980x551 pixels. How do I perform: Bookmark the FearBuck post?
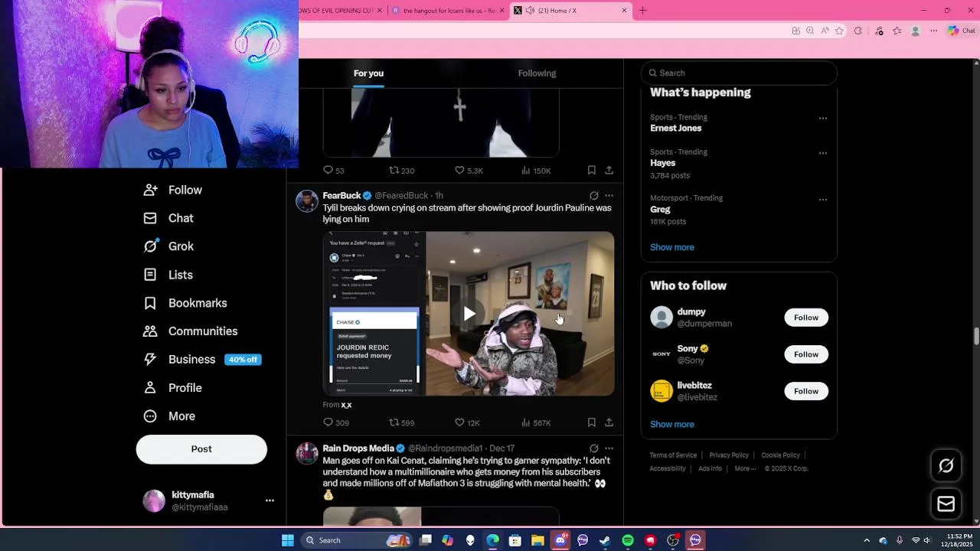(592, 422)
